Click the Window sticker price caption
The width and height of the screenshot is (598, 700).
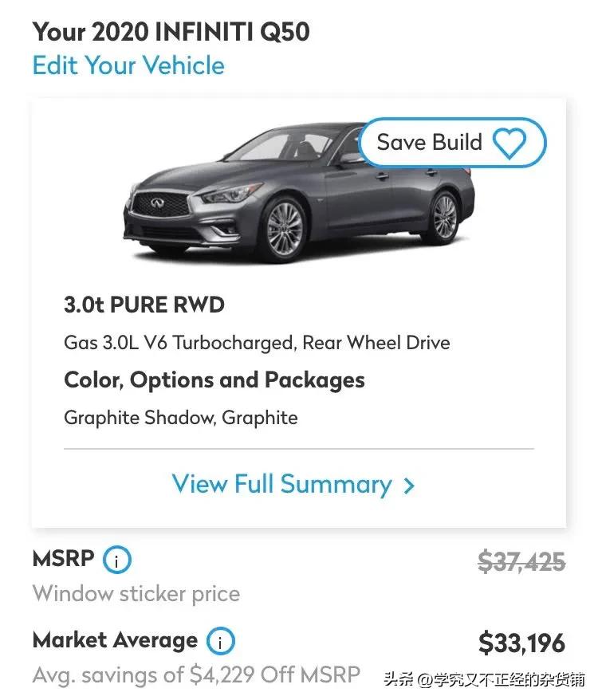tap(136, 594)
